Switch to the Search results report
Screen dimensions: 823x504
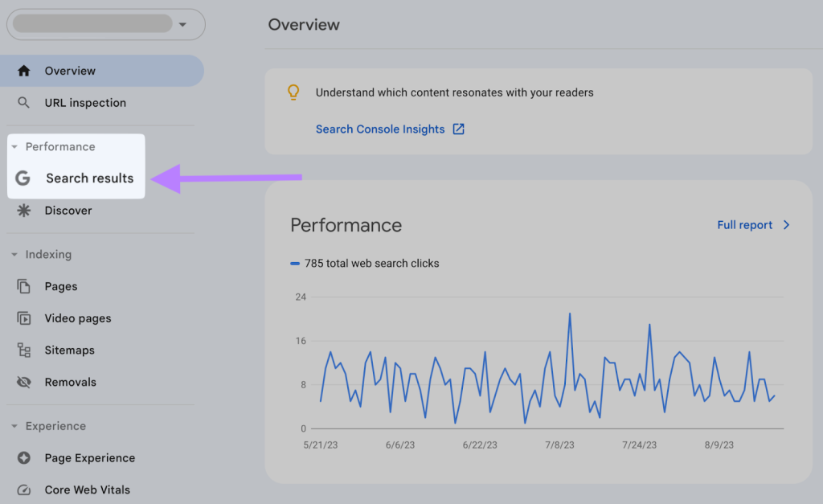pos(89,178)
